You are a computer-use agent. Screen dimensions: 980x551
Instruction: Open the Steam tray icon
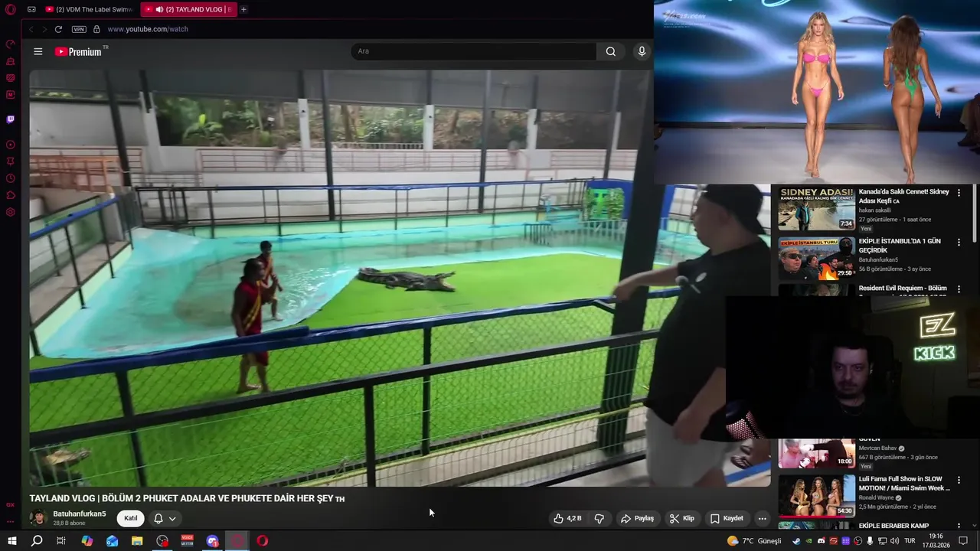(796, 541)
